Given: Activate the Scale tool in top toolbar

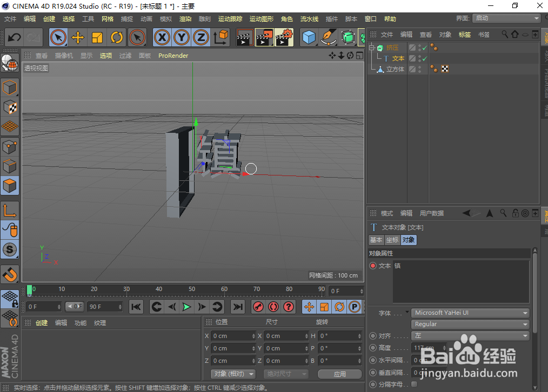Looking at the screenshot, I should pyautogui.click(x=97, y=37).
